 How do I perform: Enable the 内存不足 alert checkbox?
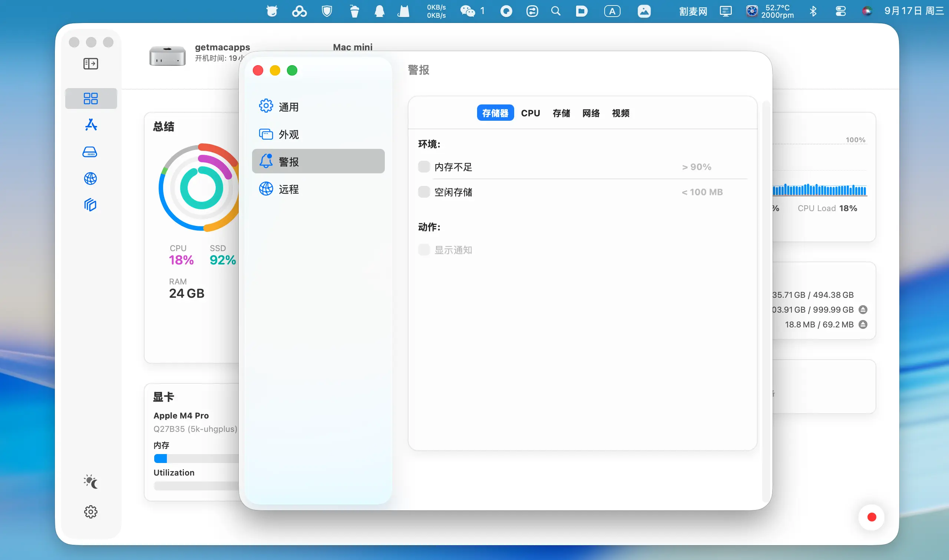coord(424,167)
